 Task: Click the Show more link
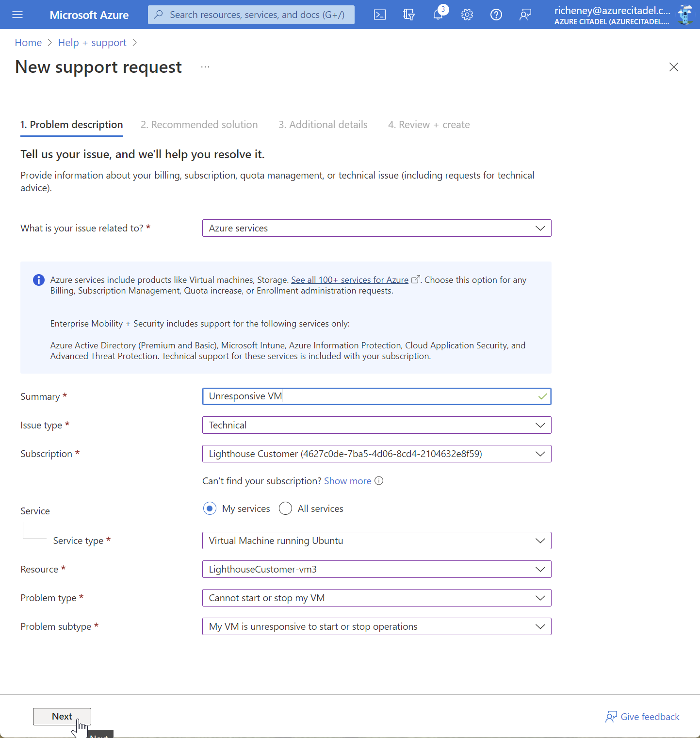(x=347, y=481)
